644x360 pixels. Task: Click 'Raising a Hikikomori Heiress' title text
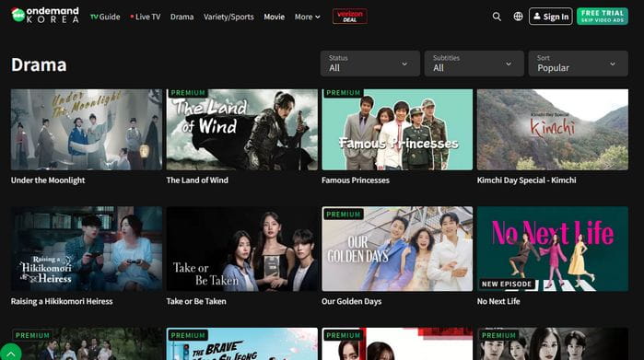pyautogui.click(x=62, y=301)
